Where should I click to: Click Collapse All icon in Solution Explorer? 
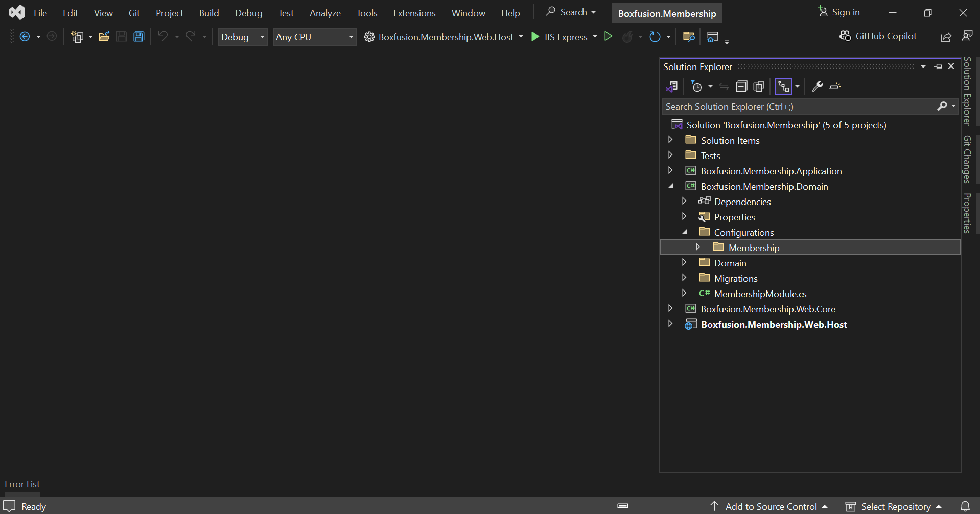pos(741,86)
